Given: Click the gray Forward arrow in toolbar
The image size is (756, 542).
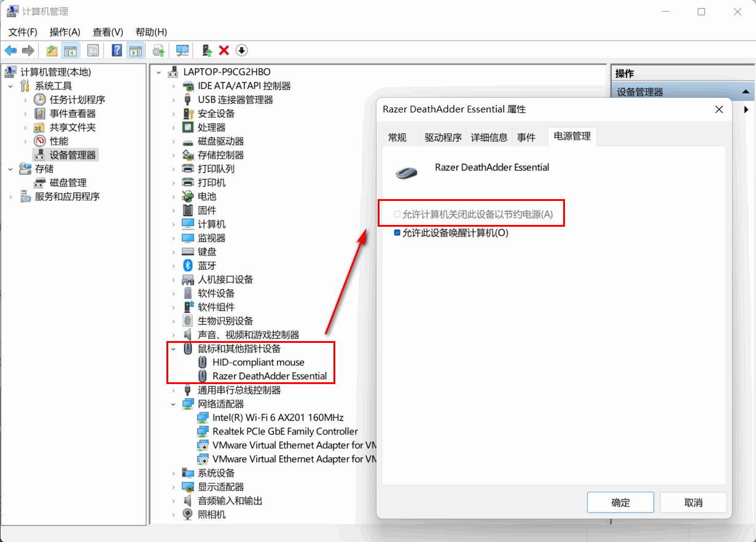Looking at the screenshot, I should (x=28, y=50).
